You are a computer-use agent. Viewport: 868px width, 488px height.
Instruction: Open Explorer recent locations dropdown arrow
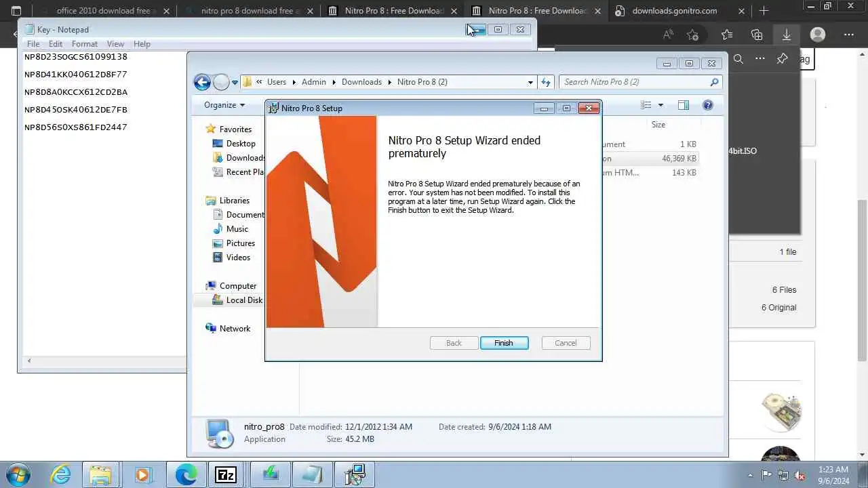click(x=235, y=82)
